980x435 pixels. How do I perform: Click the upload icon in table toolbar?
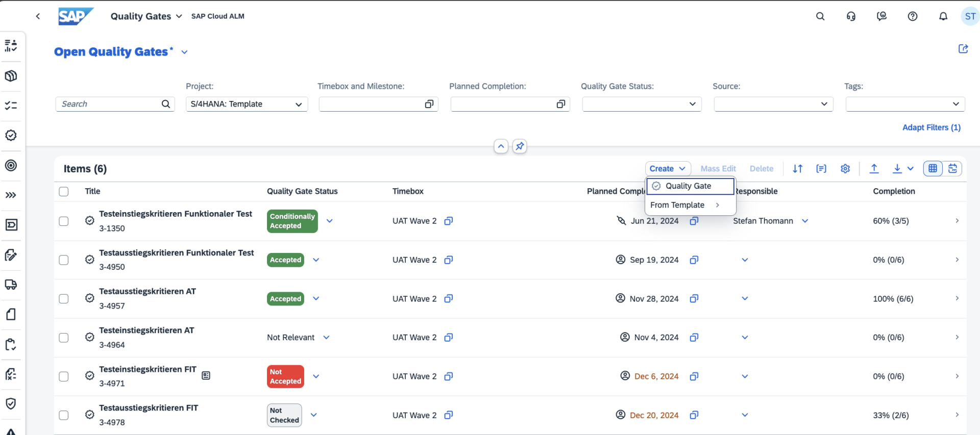point(874,169)
